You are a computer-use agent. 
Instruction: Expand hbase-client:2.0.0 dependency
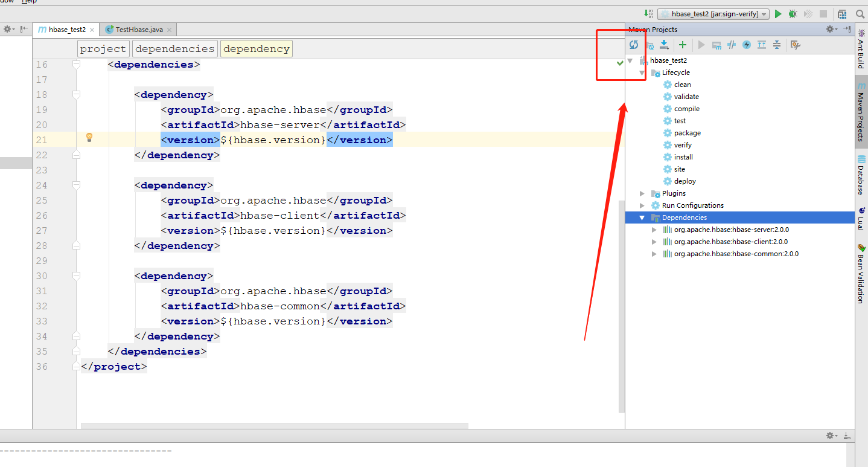tap(654, 242)
